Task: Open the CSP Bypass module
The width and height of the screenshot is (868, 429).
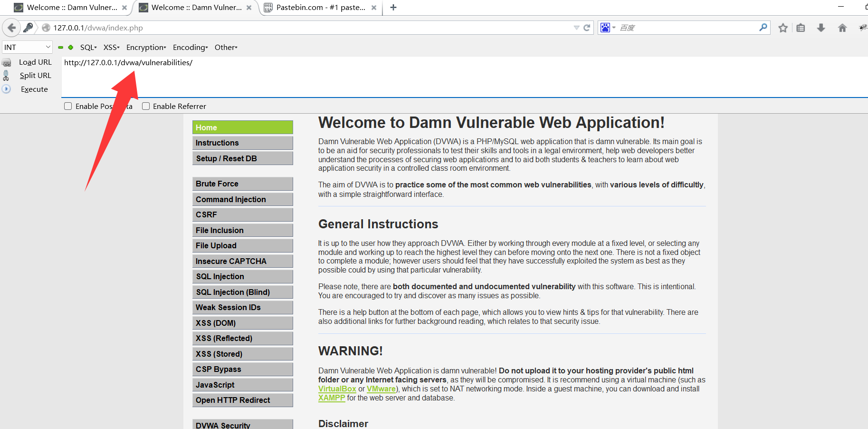Action: tap(243, 369)
